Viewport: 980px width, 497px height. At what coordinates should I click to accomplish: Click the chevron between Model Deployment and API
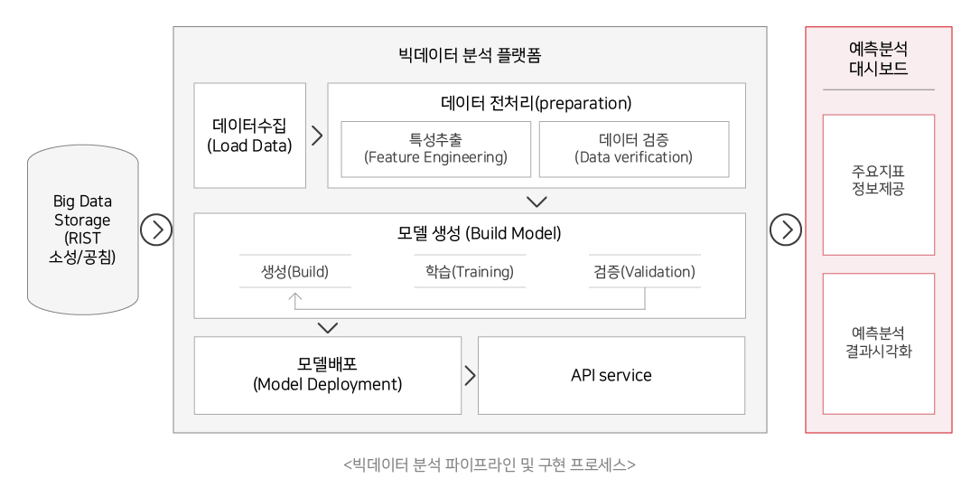click(x=471, y=375)
